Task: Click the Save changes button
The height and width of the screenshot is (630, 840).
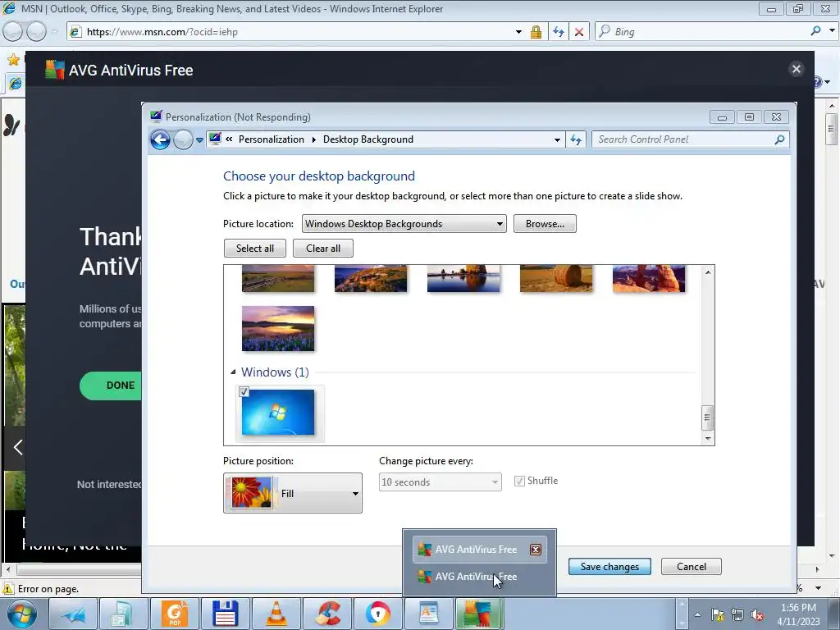Action: tap(609, 567)
